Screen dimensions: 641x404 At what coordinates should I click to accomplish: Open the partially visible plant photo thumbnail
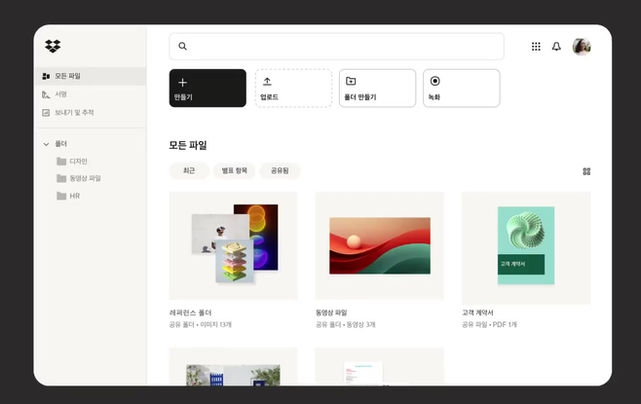tap(233, 366)
